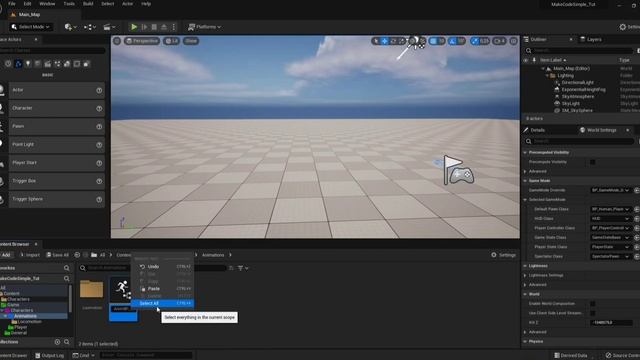Image resolution: width=640 pixels, height=360 pixels.
Task: Open the Actor menu
Action: pyautogui.click(x=127, y=4)
